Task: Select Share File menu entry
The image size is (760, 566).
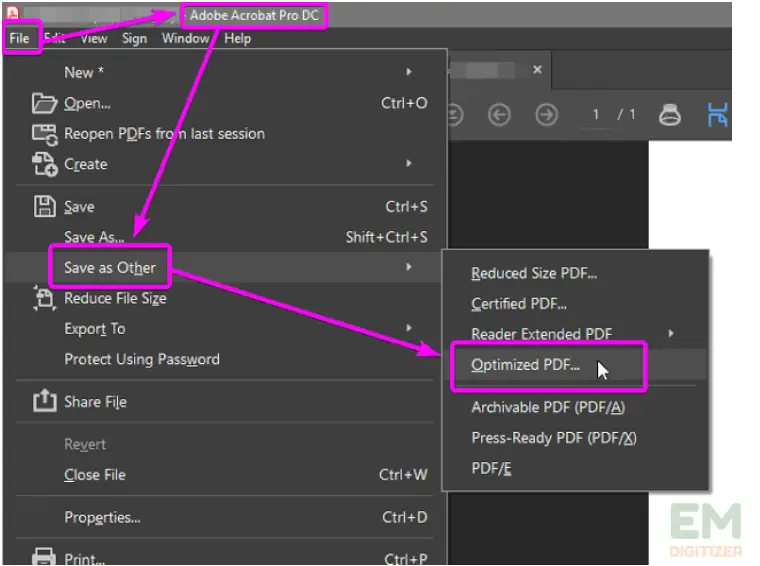Action: point(95,402)
